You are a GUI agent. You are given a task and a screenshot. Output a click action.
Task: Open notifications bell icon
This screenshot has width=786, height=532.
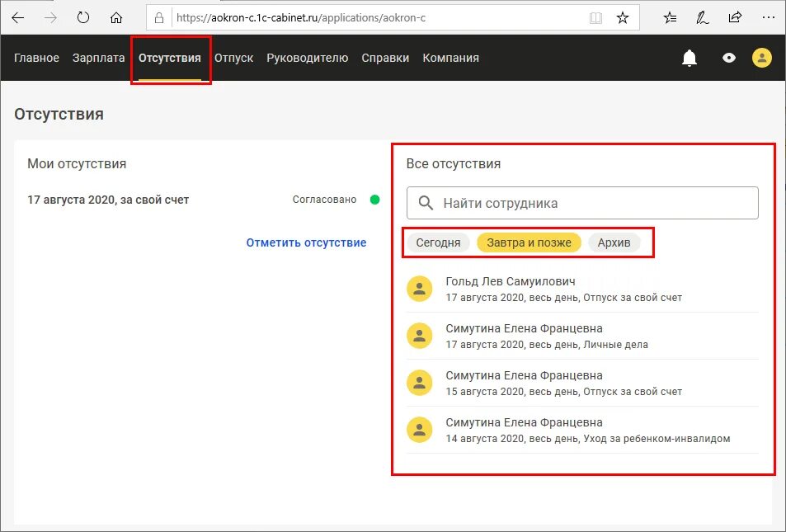pos(690,59)
